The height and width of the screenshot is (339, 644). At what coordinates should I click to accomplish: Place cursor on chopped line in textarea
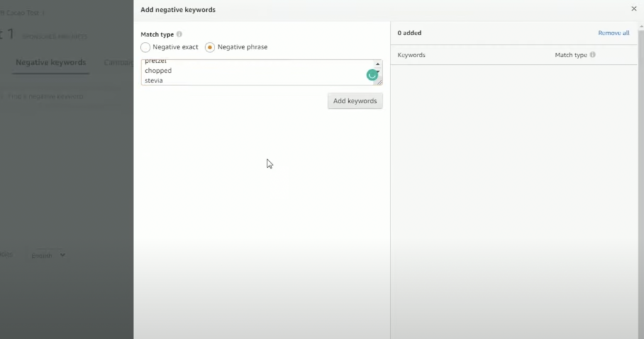click(158, 71)
